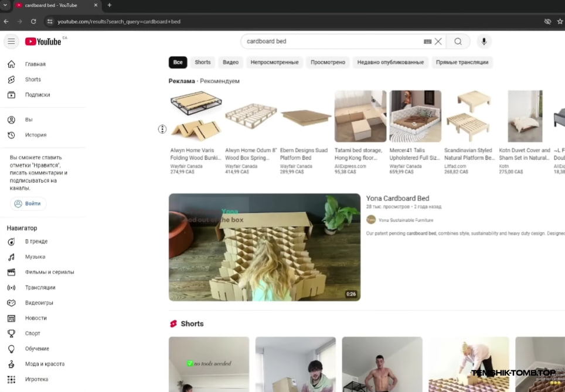This screenshot has width=565, height=392.
Task: Open Alwyn Home Varis Folding Wood ad
Action: (x=196, y=132)
